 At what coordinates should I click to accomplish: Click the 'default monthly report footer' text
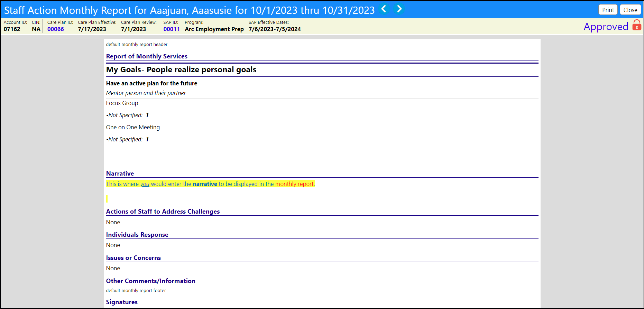coord(136,291)
